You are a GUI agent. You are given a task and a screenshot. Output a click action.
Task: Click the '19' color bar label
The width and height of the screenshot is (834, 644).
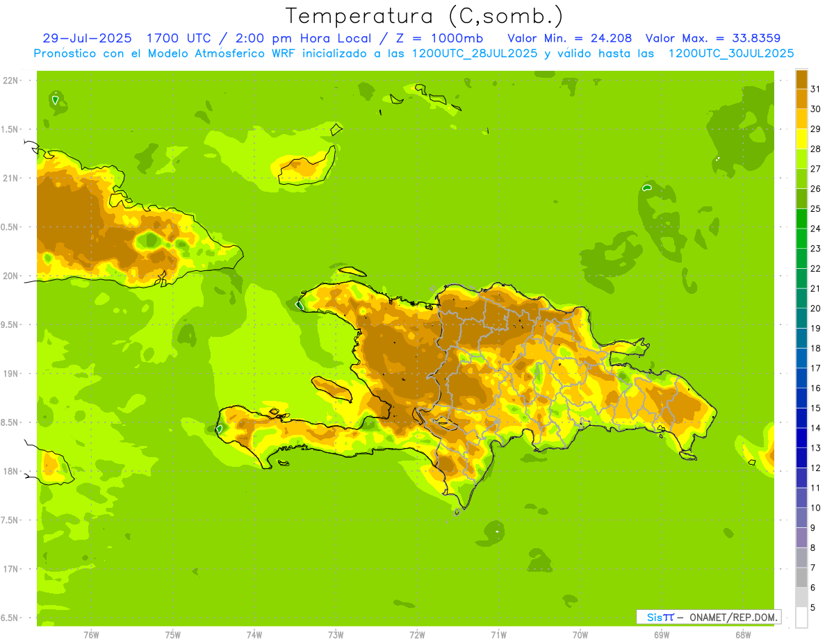(815, 328)
